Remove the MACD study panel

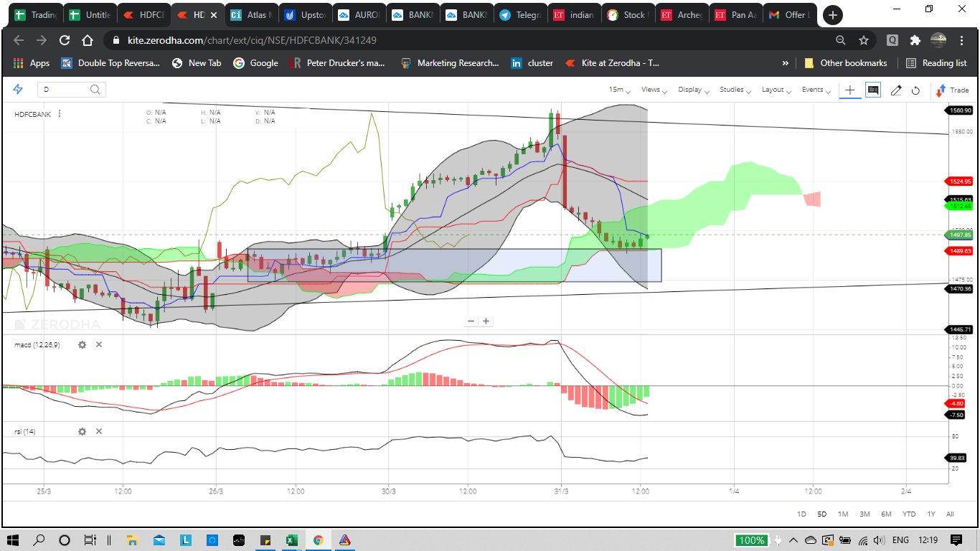[x=99, y=344]
